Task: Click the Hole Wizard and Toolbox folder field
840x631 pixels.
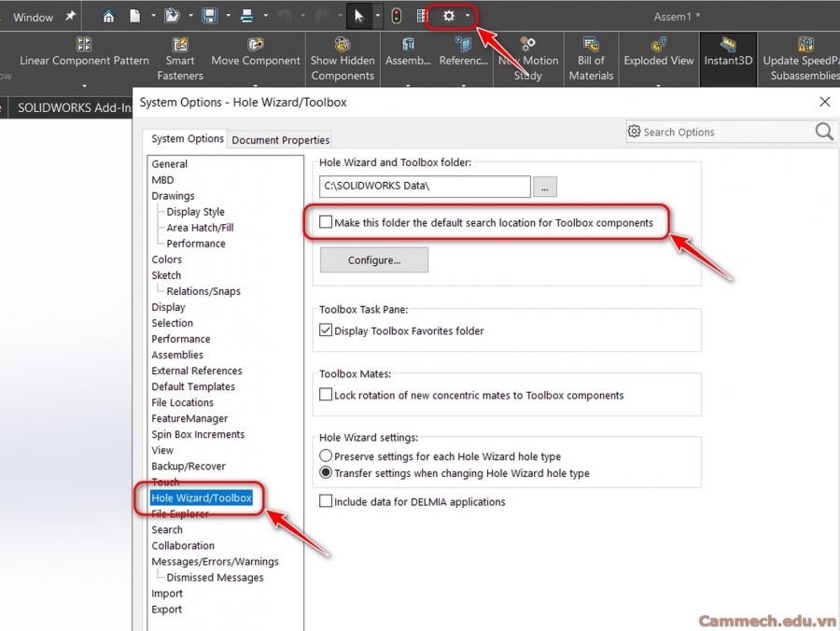Action: click(x=425, y=187)
